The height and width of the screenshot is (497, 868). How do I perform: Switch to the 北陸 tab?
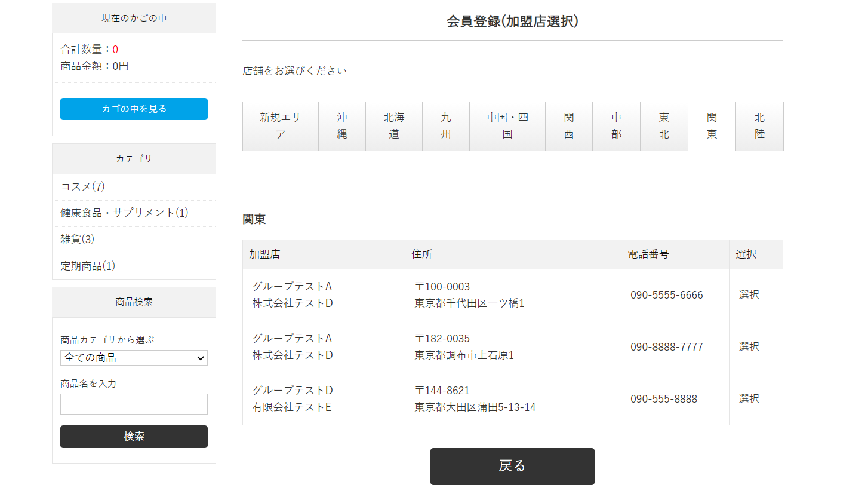759,126
